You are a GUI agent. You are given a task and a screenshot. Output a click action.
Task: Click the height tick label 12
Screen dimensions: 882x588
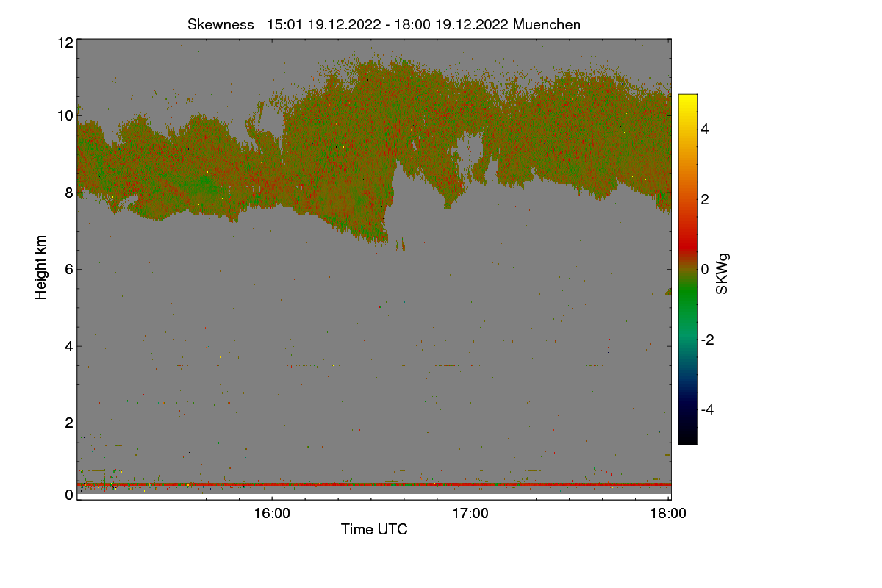[65, 43]
